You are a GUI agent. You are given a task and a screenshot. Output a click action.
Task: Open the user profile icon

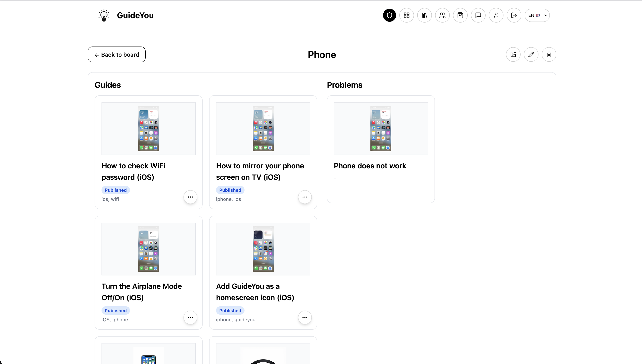[x=496, y=15]
